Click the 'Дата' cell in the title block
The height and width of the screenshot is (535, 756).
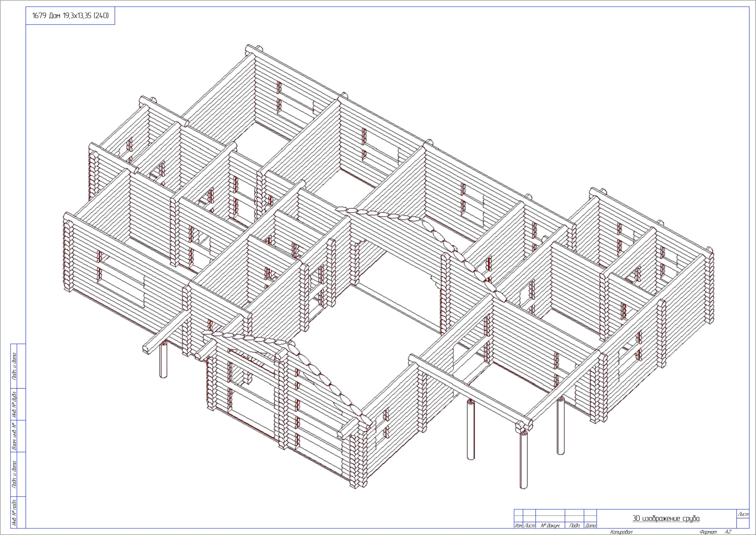(x=590, y=526)
